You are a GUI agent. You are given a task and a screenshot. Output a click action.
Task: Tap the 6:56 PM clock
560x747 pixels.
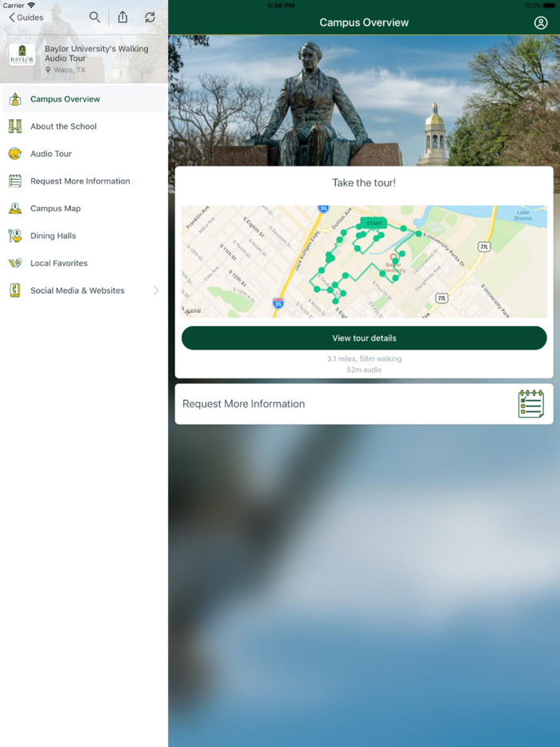[x=281, y=6]
